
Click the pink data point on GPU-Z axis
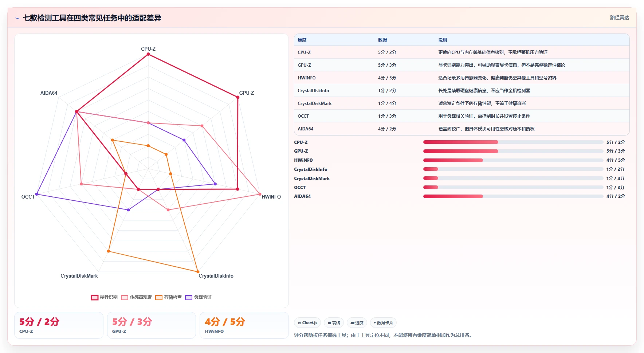[x=202, y=126]
